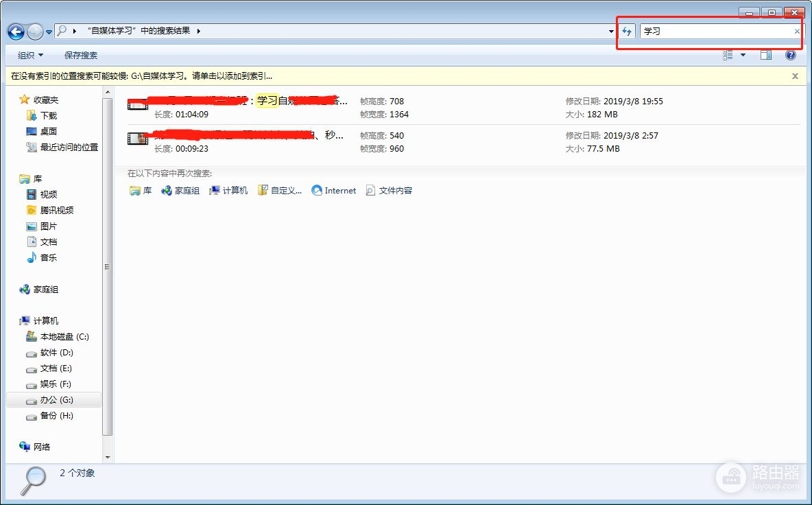Select the video result of length 00:09:23
Image resolution: width=812 pixels, height=505 pixels.
464,142
